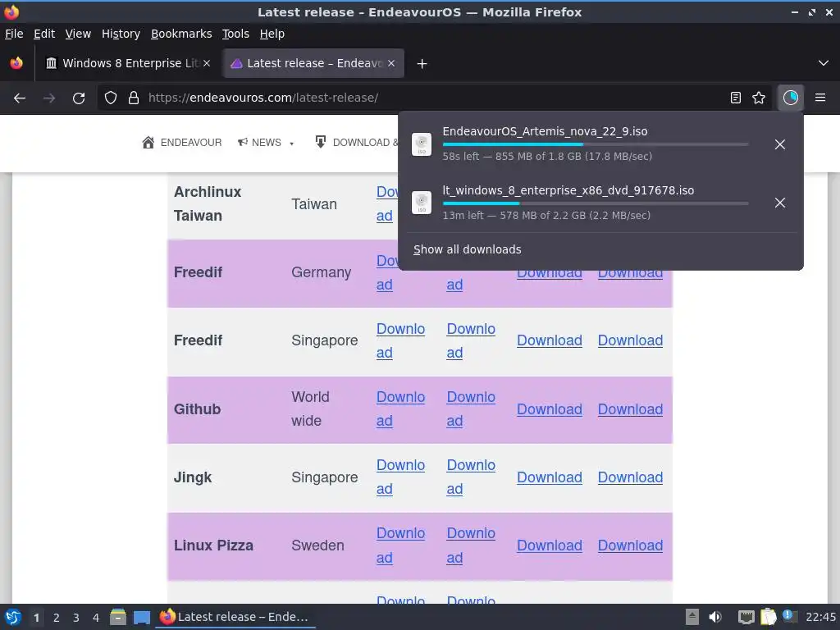The image size is (840, 630).
Task: Click fourth Download link in Github row
Action: point(630,409)
